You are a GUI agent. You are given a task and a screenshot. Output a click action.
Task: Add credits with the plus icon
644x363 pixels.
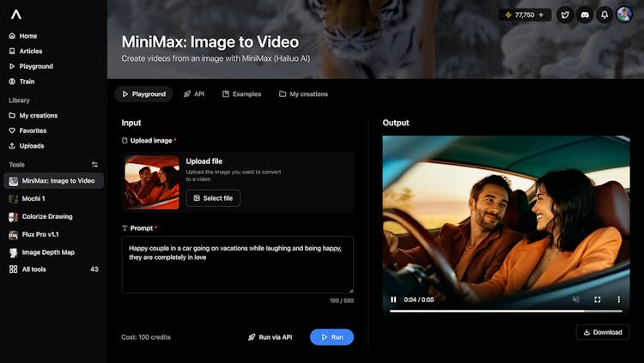click(541, 15)
